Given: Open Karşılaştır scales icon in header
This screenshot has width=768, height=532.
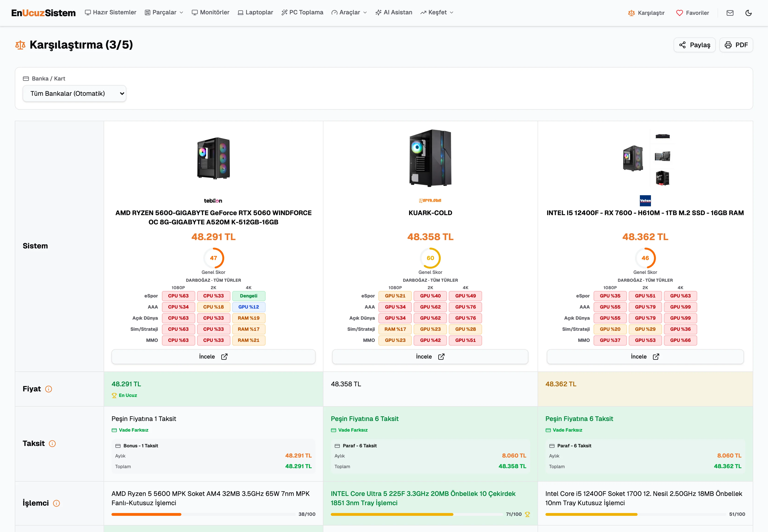Looking at the screenshot, I should click(x=631, y=13).
